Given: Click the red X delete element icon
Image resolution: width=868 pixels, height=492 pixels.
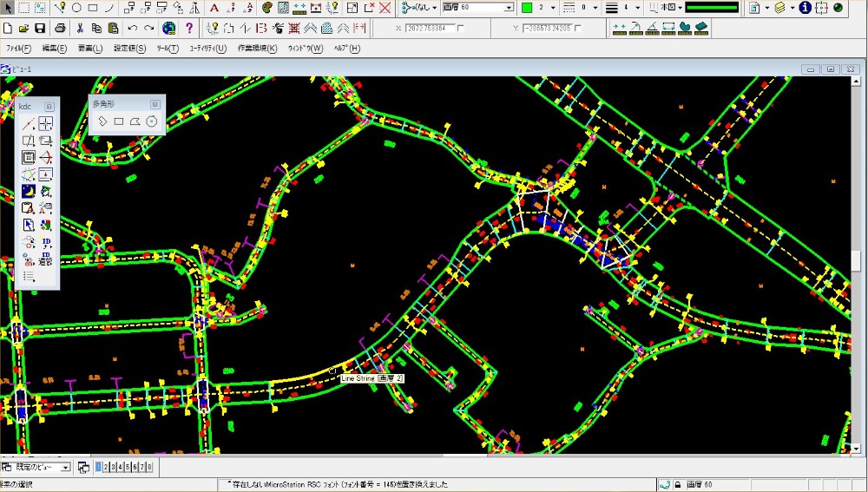Looking at the screenshot, I should click(x=385, y=8).
